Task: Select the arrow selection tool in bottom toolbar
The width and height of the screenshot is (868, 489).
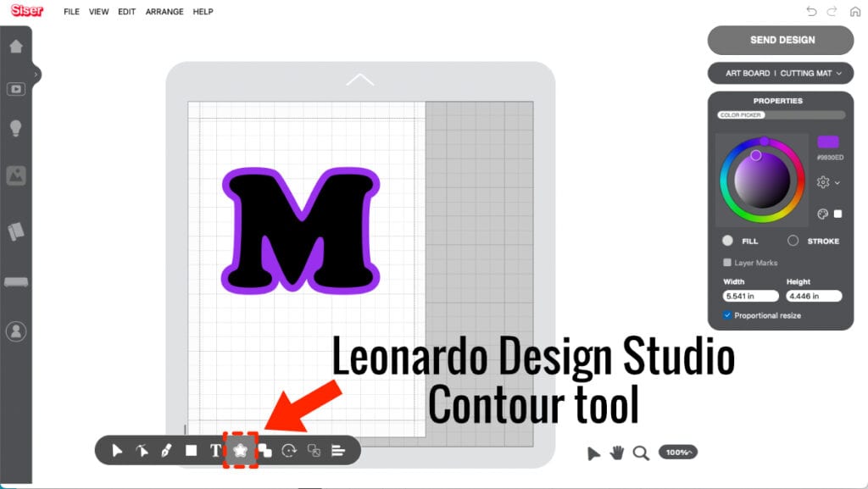Action: point(117,451)
